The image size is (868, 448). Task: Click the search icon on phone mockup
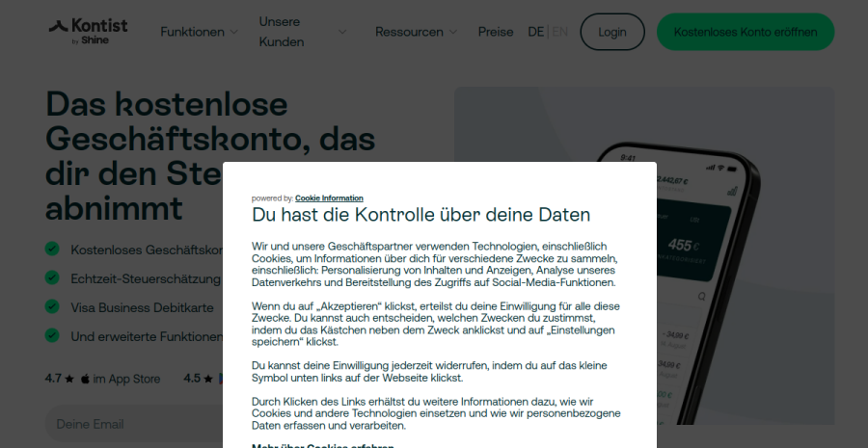(701, 297)
